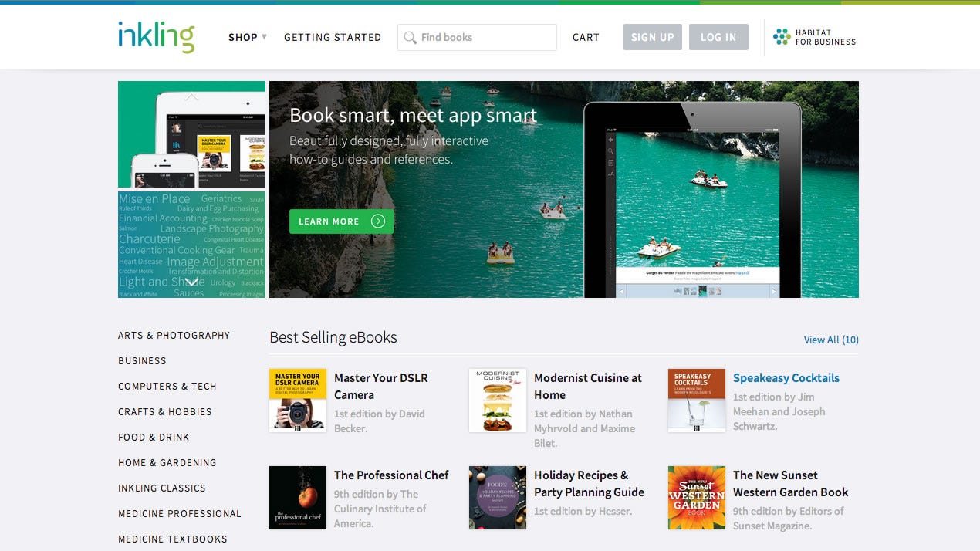Click The Professional Chef title
The image size is (980, 551).
pyautogui.click(x=391, y=475)
